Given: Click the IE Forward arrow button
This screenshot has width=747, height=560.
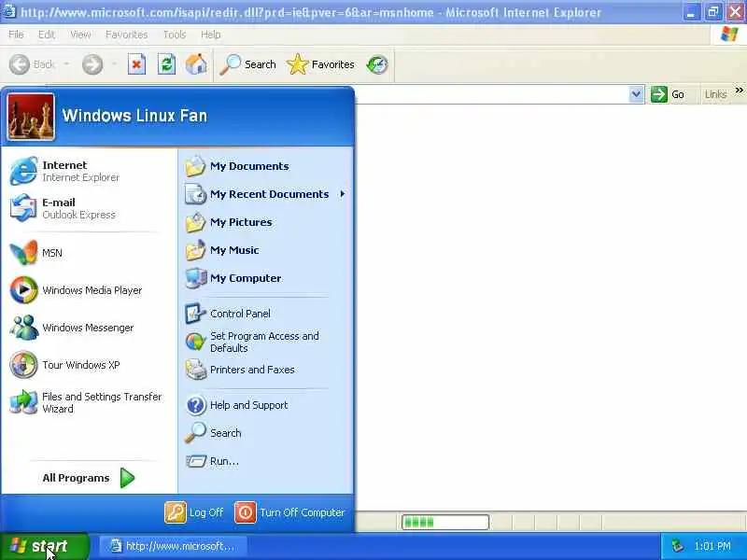Looking at the screenshot, I should [x=92, y=64].
